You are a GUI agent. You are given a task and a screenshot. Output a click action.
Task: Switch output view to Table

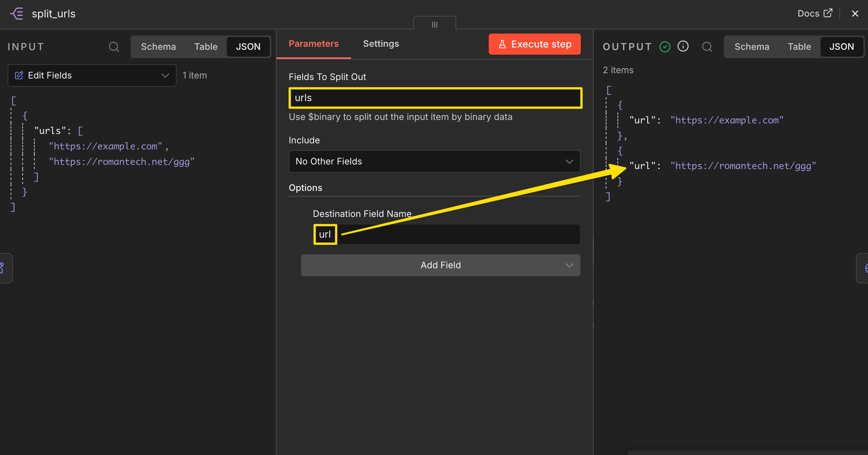tap(799, 47)
